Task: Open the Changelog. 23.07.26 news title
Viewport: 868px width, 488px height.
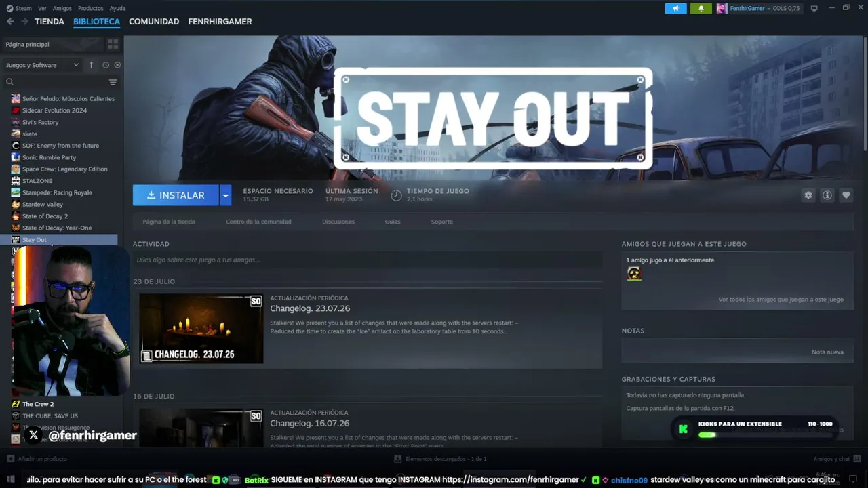Action: [310, 308]
